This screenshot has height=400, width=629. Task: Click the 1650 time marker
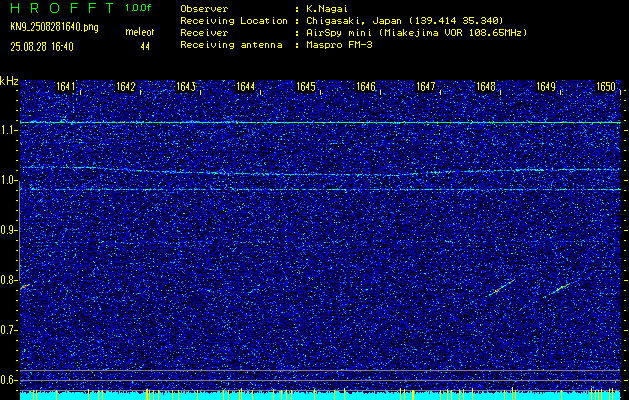tap(606, 87)
